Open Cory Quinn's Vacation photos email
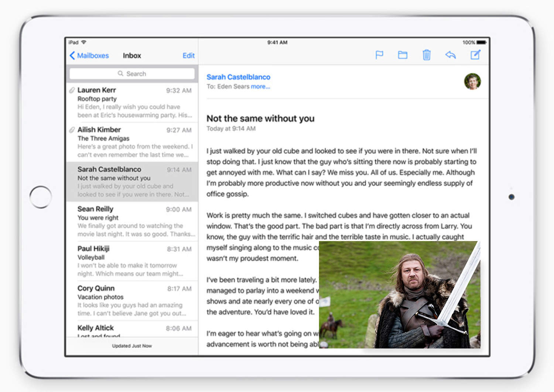The height and width of the screenshot is (392, 554). (x=132, y=300)
